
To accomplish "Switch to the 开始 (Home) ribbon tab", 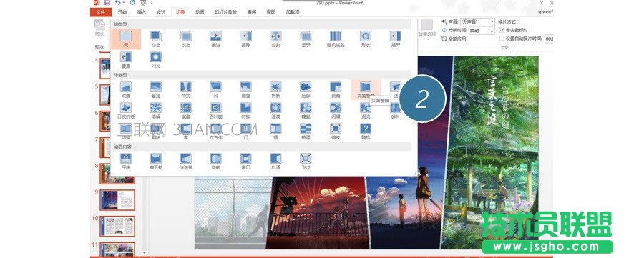I will (x=122, y=12).
